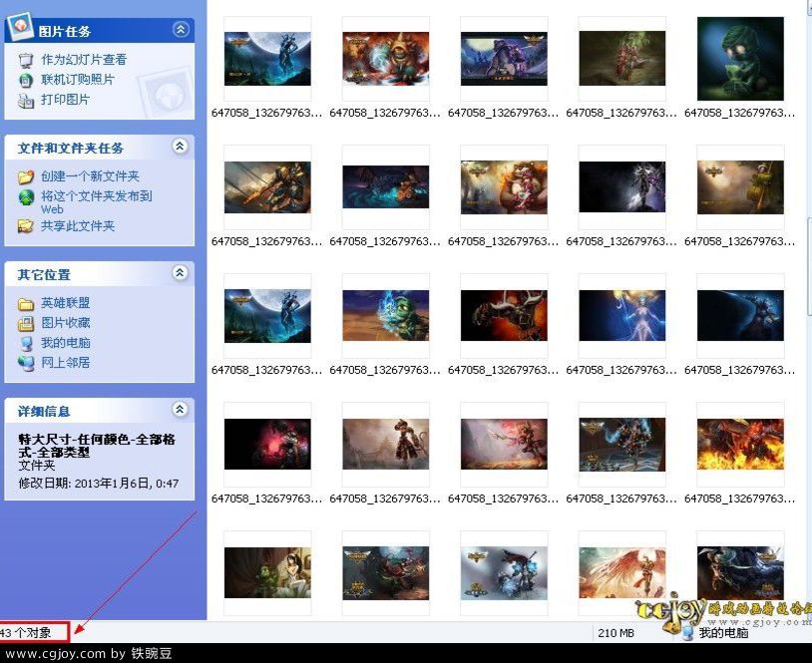This screenshot has width=812, height=663.
Task: Click the 英雄联盟 folder icon in 其它位置
Action: click(26, 303)
